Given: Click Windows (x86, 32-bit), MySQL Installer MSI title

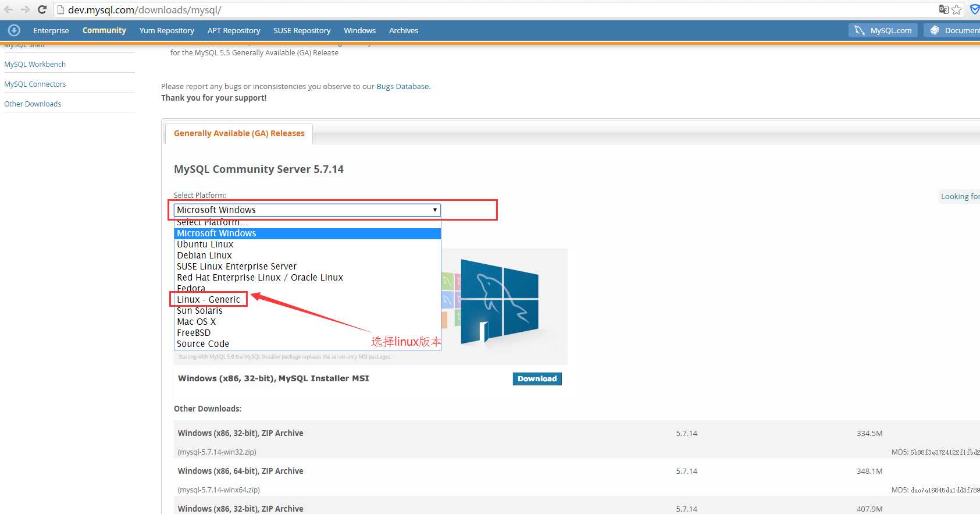Looking at the screenshot, I should coord(273,378).
